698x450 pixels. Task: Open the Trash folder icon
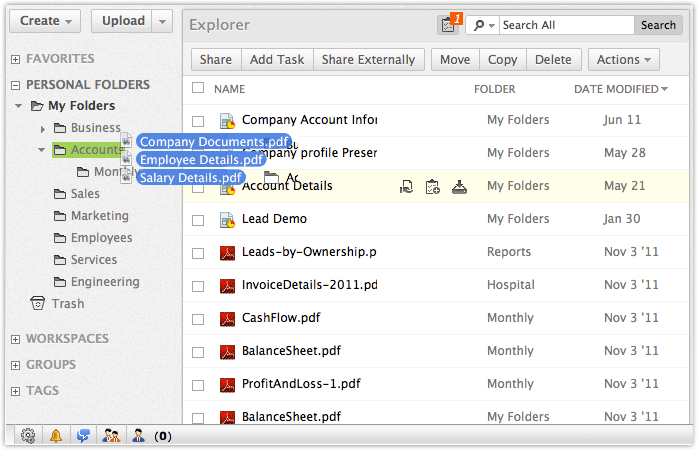pos(38,304)
